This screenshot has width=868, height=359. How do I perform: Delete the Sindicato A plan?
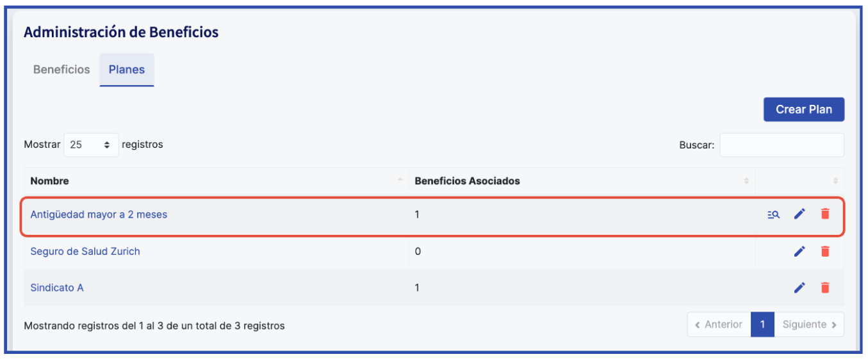click(x=825, y=288)
